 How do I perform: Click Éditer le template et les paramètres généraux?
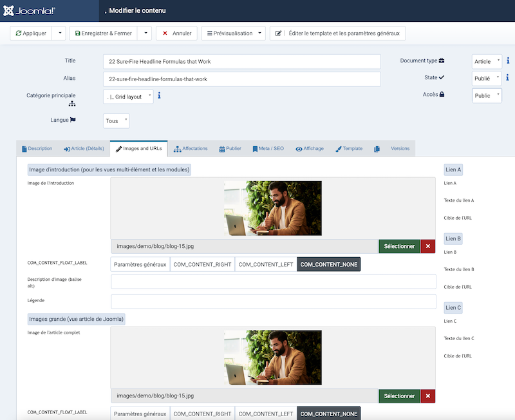pyautogui.click(x=337, y=33)
